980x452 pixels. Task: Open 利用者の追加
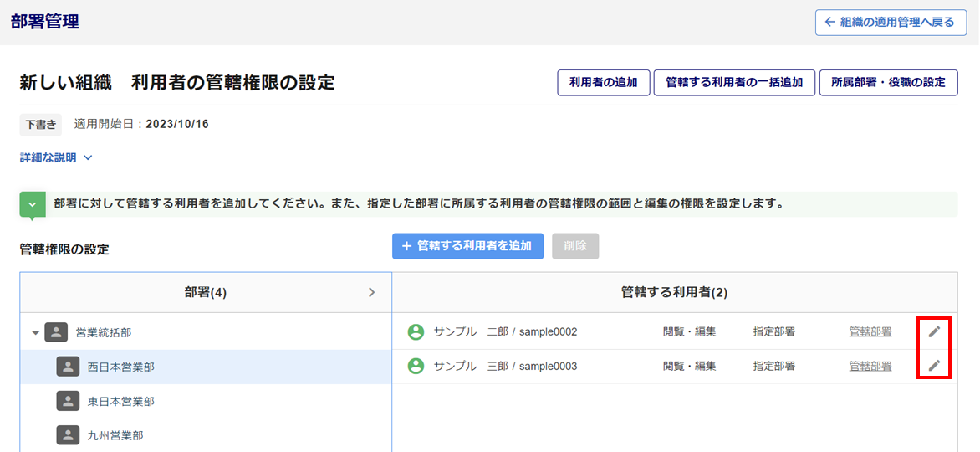603,83
